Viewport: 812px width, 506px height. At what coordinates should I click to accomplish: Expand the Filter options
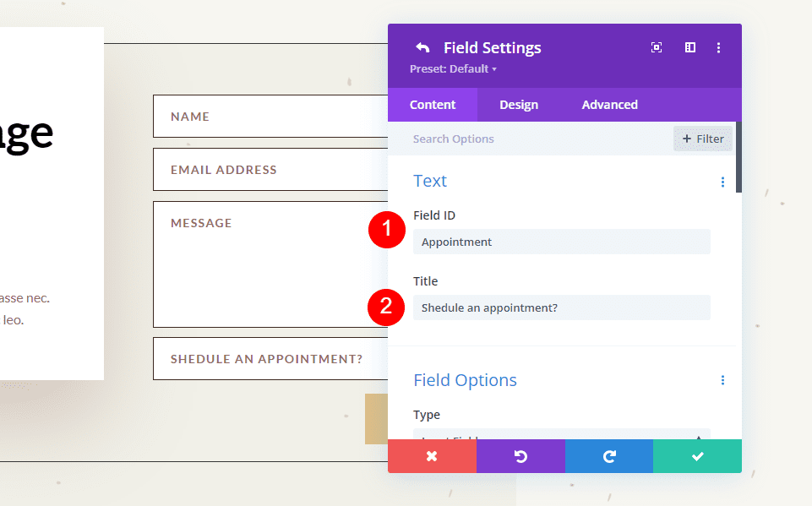[702, 139]
